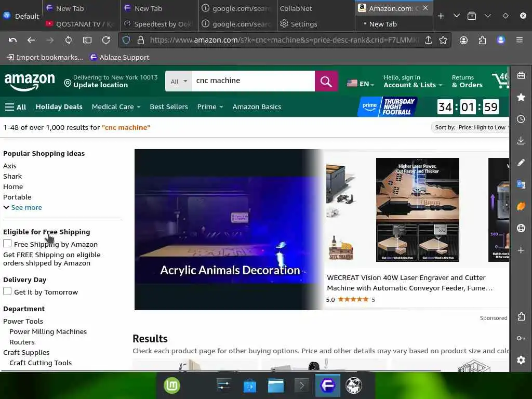Toggle the sidebar panel icon in toolbar

[x=87, y=41]
